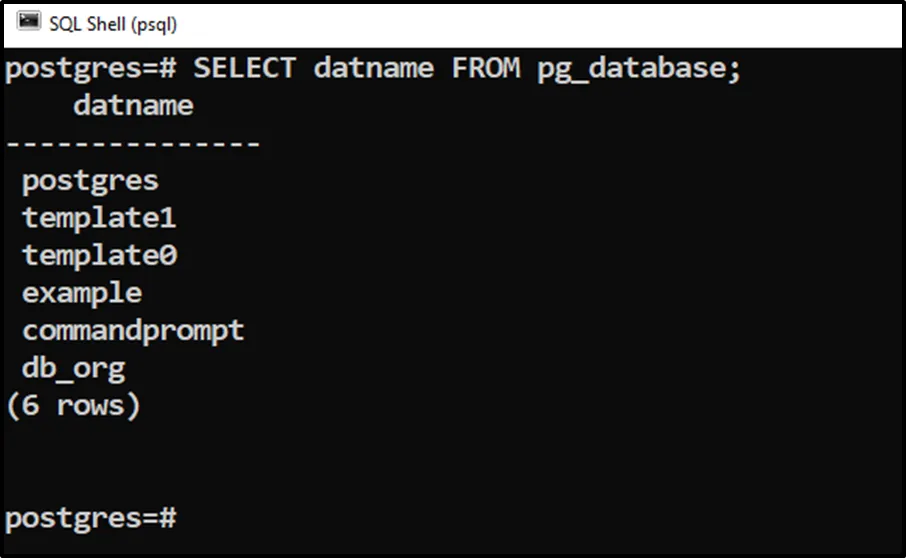Click the SQL Shell icon in title bar
The image size is (906, 558).
click(29, 22)
